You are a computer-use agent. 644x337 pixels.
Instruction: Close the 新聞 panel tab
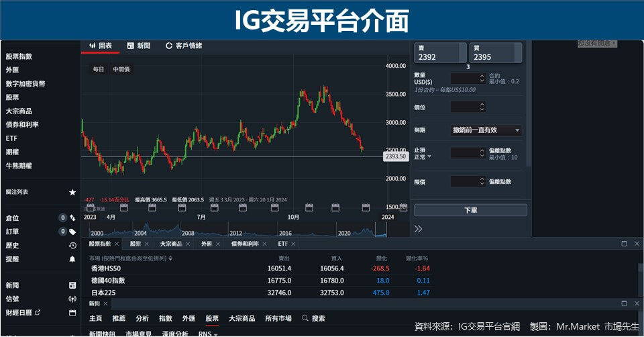(x=105, y=303)
